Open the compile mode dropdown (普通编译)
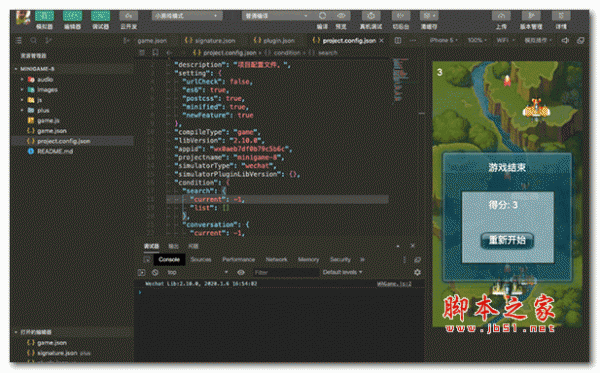The width and height of the screenshot is (600, 373). (x=277, y=16)
